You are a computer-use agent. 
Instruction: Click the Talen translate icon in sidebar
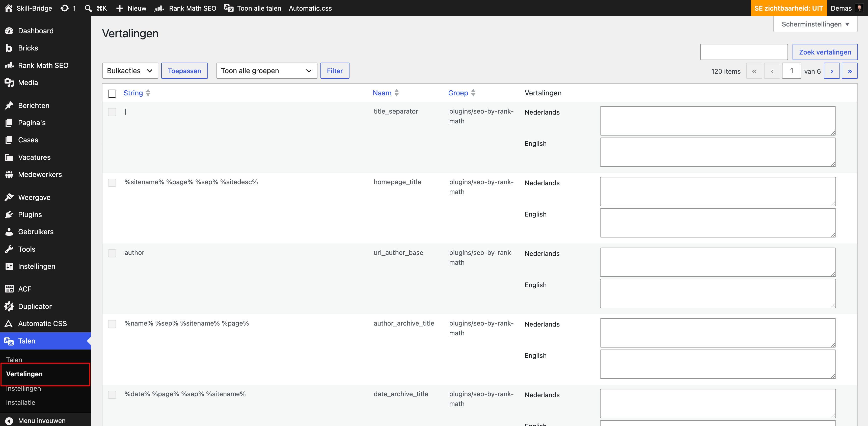[x=9, y=341]
